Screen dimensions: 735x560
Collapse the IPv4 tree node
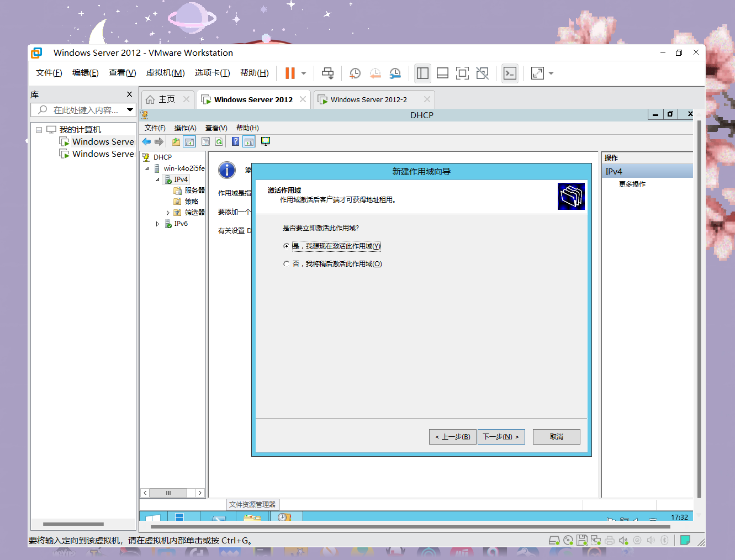click(x=157, y=179)
